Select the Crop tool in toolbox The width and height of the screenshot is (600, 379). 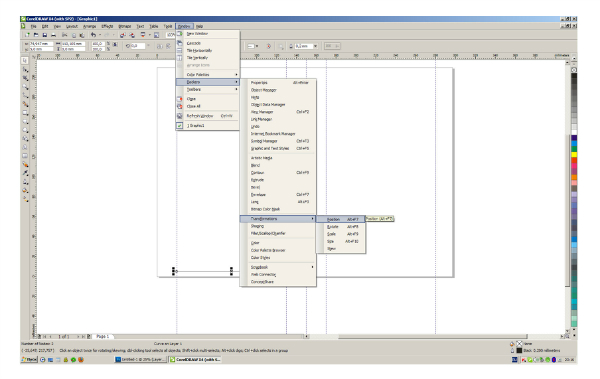coord(25,78)
